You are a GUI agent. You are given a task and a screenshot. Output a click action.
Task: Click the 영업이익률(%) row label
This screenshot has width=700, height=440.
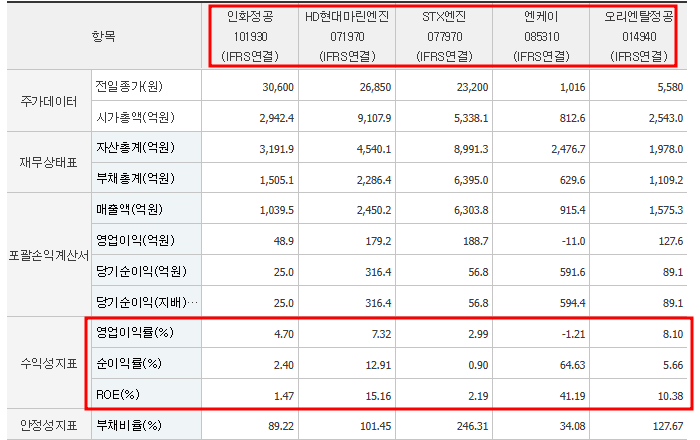(x=135, y=332)
